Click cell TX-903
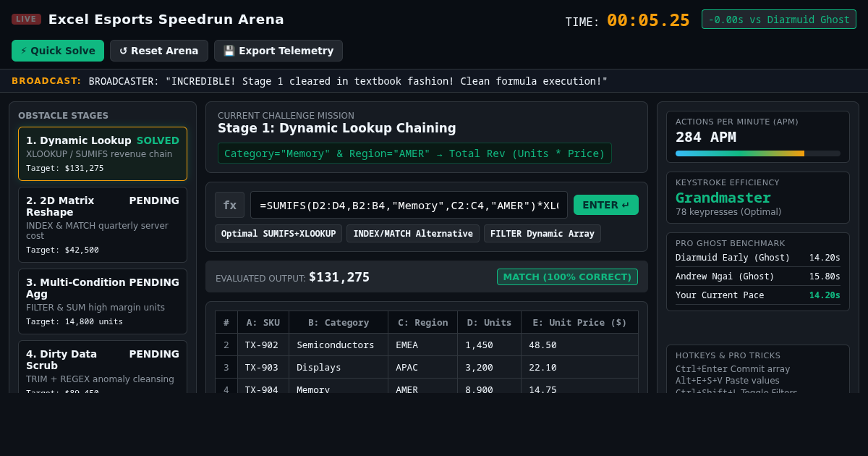The image size is (868, 456). (263, 367)
